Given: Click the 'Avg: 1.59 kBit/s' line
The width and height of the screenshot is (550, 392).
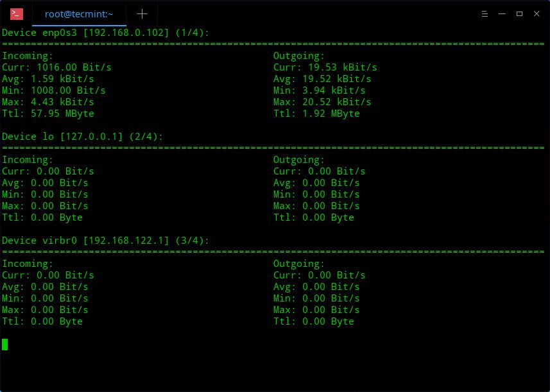Looking at the screenshot, I should point(48,79).
